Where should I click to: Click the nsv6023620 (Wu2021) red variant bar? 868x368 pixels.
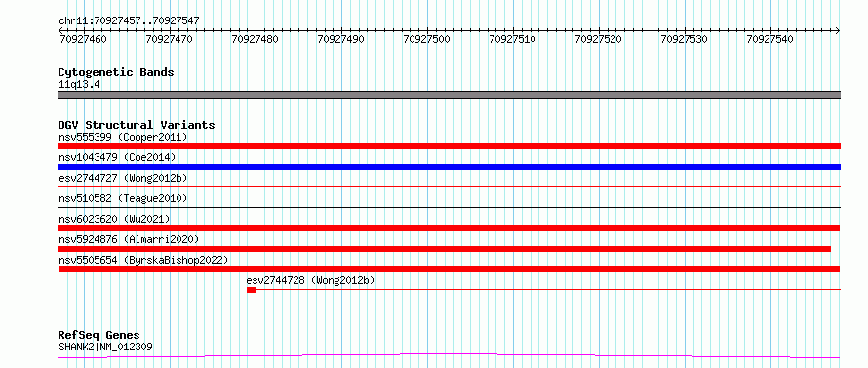pyautogui.click(x=449, y=228)
